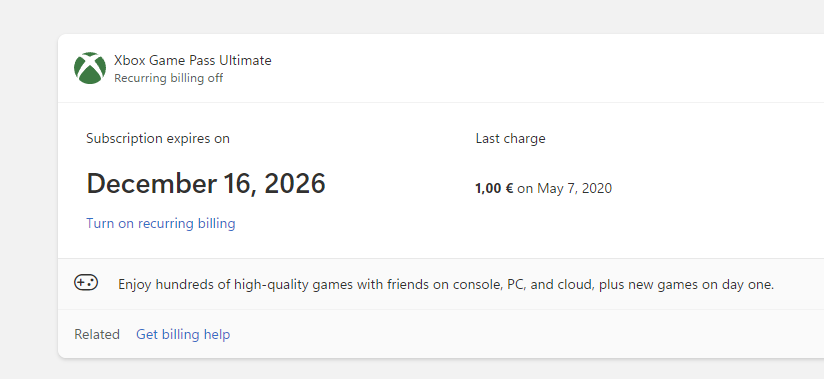Turn on recurring billing link

pos(161,223)
